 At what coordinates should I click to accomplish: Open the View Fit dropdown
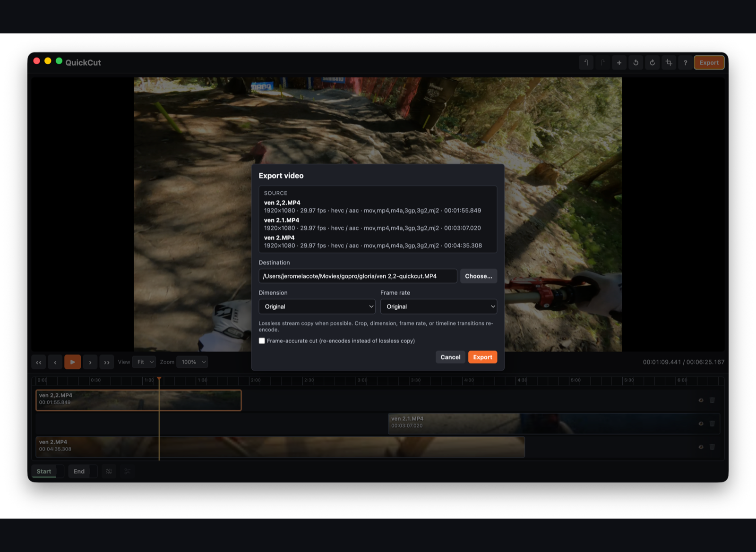tap(144, 362)
